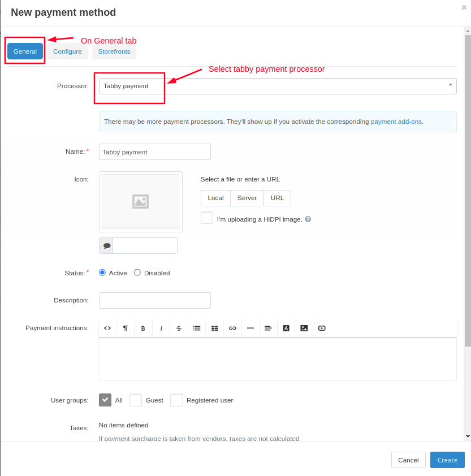Insert a table in payment instructions
The image size is (471, 476).
coord(215,328)
